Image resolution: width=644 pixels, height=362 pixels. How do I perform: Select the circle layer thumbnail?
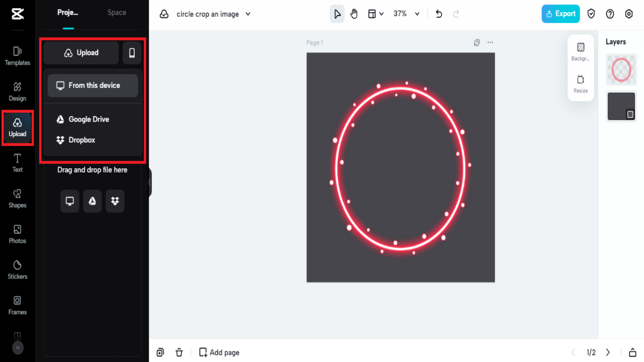621,69
